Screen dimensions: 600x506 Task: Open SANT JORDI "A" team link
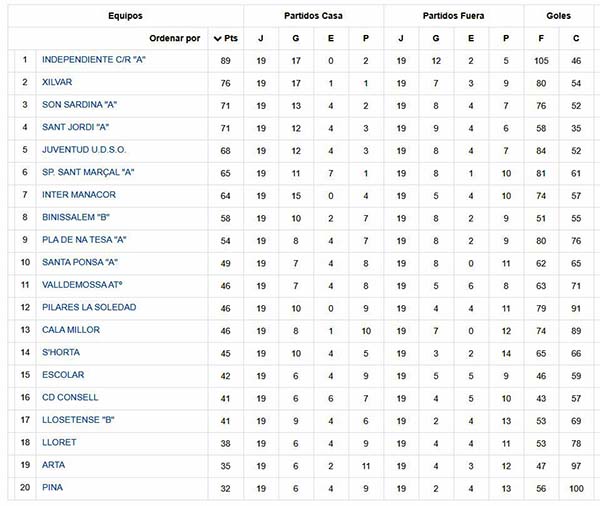coord(75,127)
